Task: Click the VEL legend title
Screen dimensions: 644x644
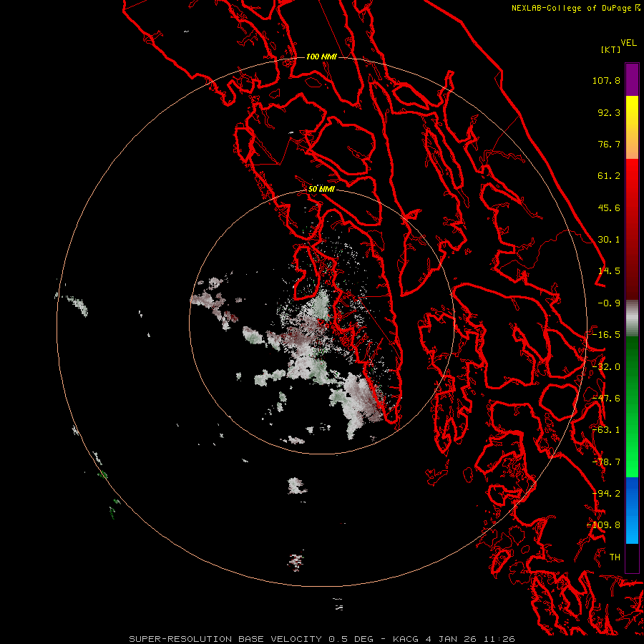Action: 628,43
